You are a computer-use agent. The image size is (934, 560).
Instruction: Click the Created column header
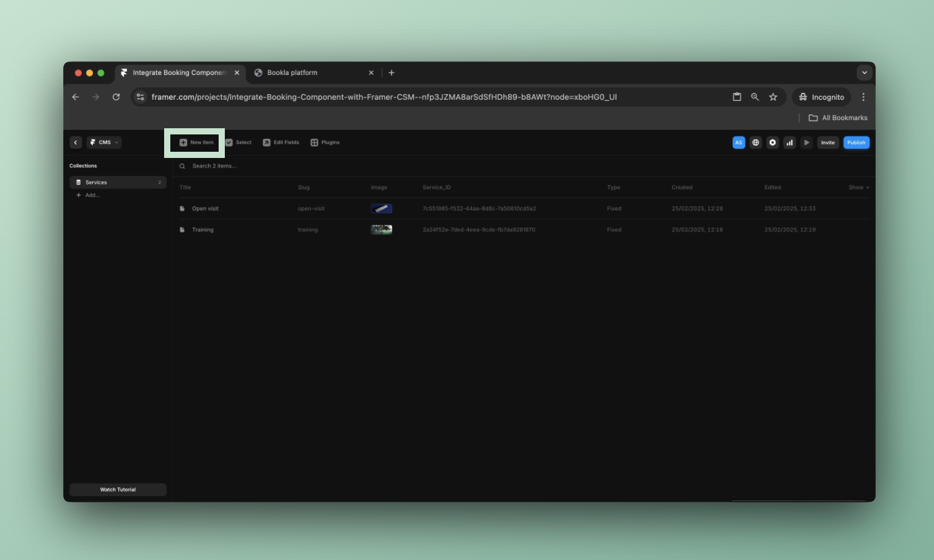click(682, 187)
